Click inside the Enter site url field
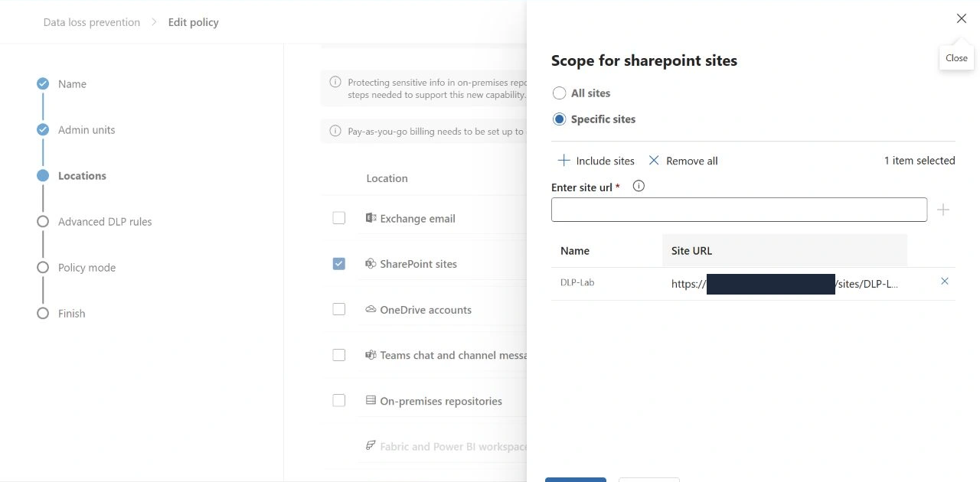Viewport: 980px width, 482px height. [739, 210]
